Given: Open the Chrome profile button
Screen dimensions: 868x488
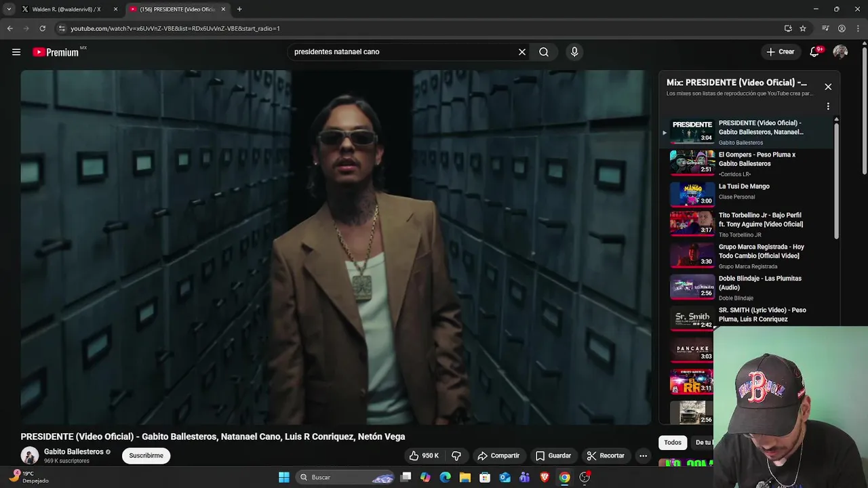Looking at the screenshot, I should tap(842, 28).
